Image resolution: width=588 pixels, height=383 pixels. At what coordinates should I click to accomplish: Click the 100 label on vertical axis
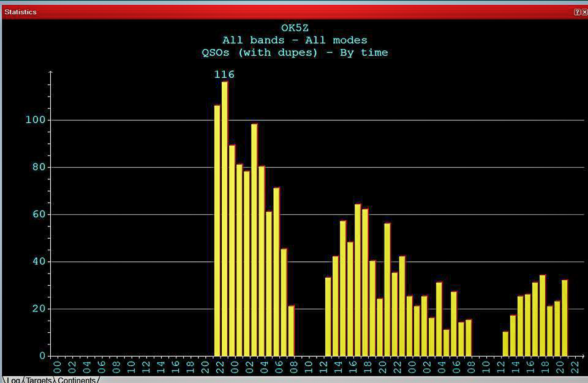click(x=35, y=120)
